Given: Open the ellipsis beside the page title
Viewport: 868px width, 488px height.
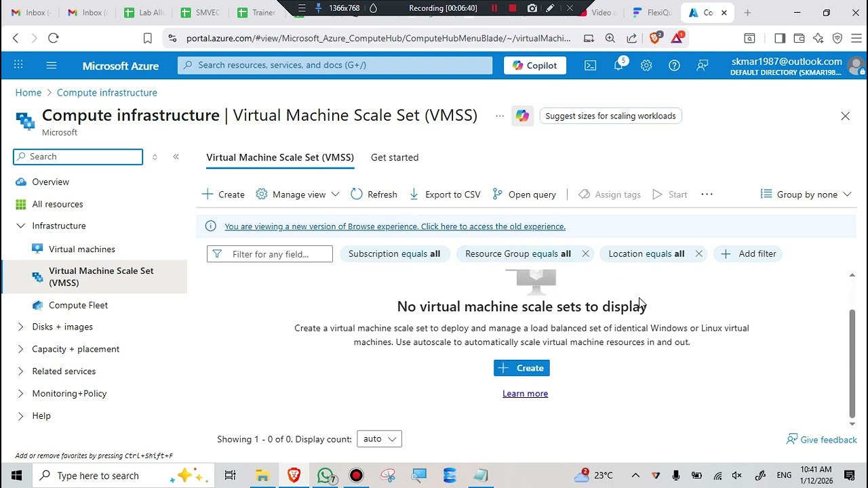Looking at the screenshot, I should tap(500, 116).
